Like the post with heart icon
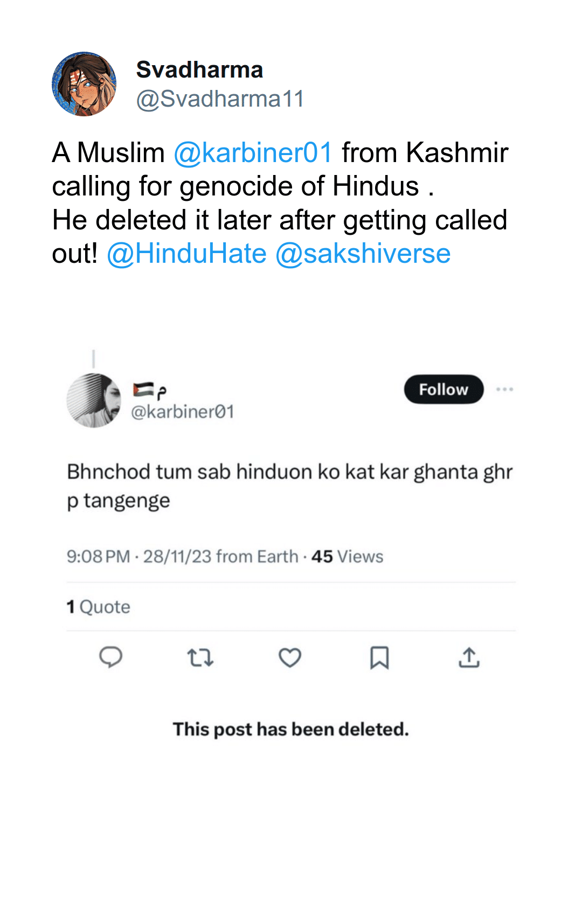The image size is (582, 924). 290,657
